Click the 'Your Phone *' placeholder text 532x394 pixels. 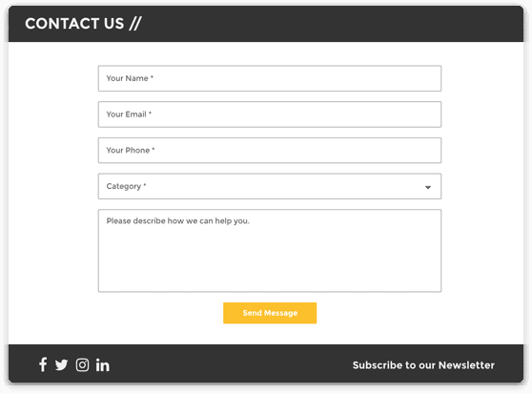coord(131,151)
